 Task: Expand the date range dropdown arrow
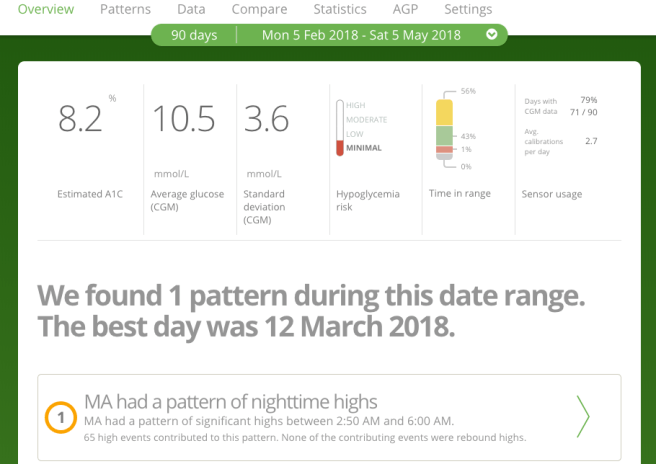[491, 34]
